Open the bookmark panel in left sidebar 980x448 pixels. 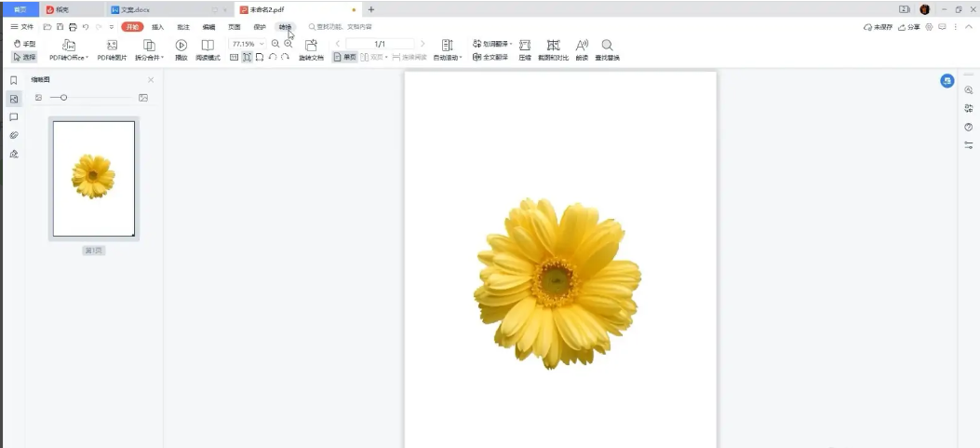tap(14, 81)
